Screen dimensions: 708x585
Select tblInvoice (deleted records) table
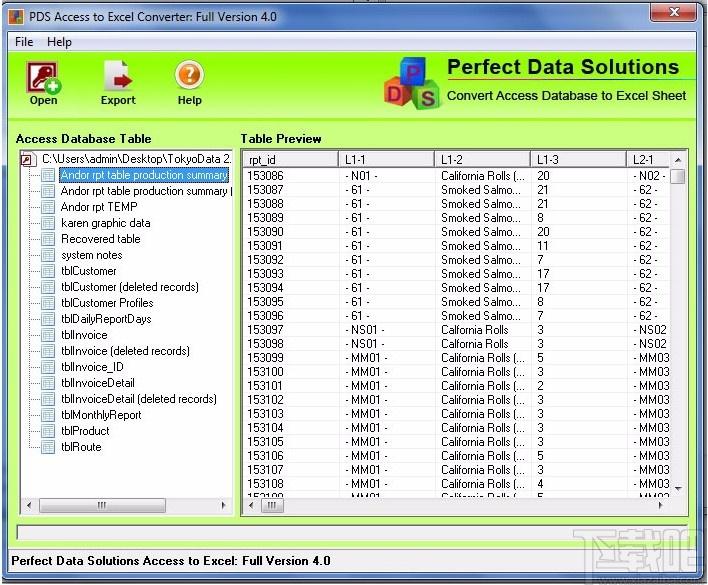[125, 351]
